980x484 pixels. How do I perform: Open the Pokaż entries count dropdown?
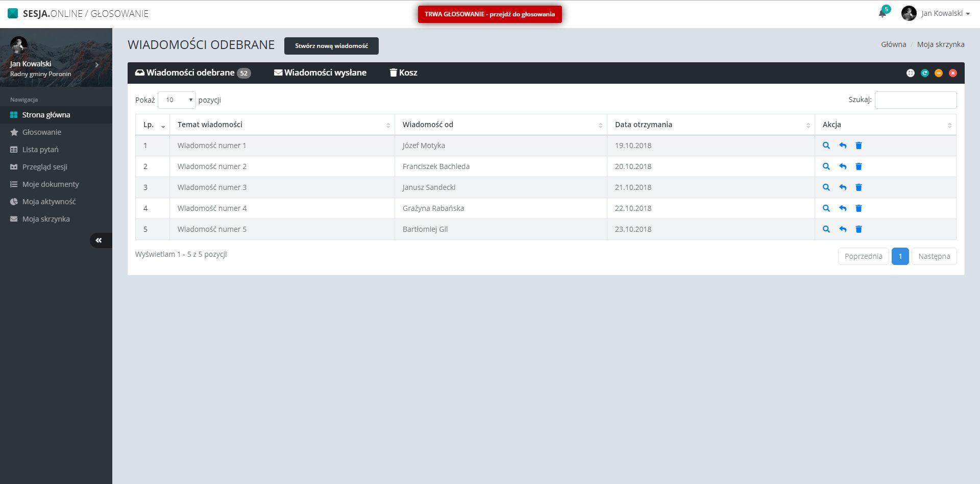pos(177,100)
